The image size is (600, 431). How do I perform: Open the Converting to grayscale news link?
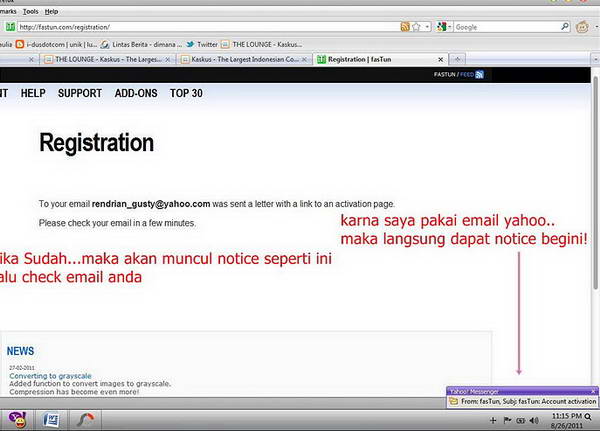click(51, 376)
